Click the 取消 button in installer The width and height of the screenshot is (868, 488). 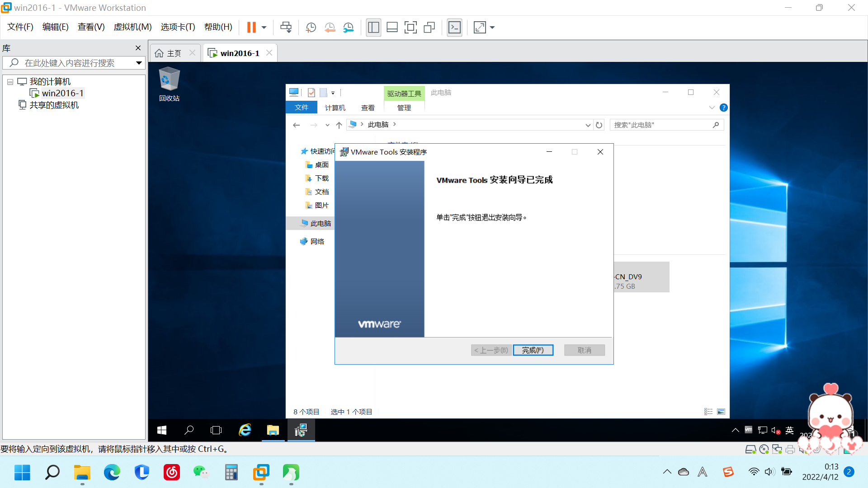point(584,350)
